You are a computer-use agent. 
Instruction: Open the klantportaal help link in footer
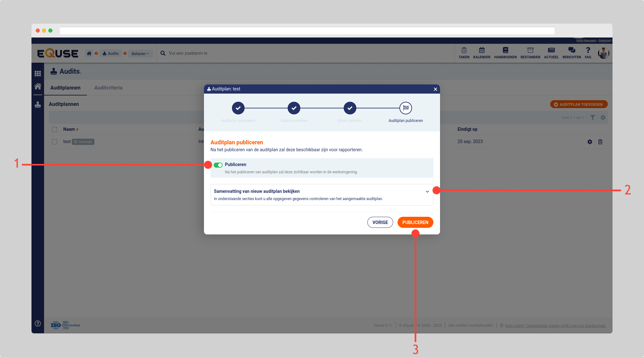point(555,325)
